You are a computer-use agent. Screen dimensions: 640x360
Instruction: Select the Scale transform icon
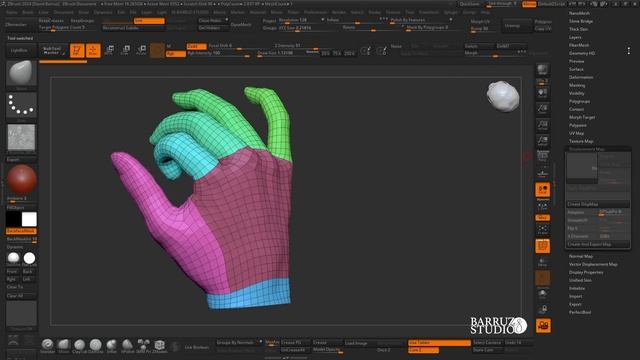coord(126,50)
